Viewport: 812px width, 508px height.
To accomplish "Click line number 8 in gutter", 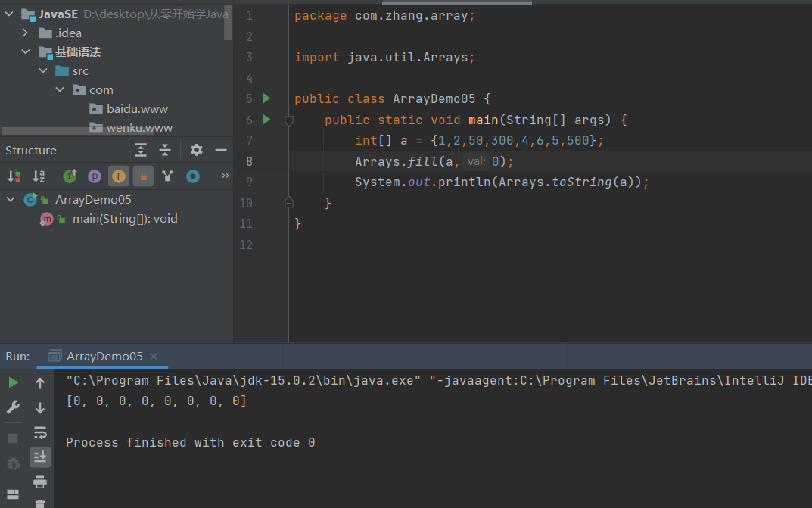I will [x=249, y=161].
